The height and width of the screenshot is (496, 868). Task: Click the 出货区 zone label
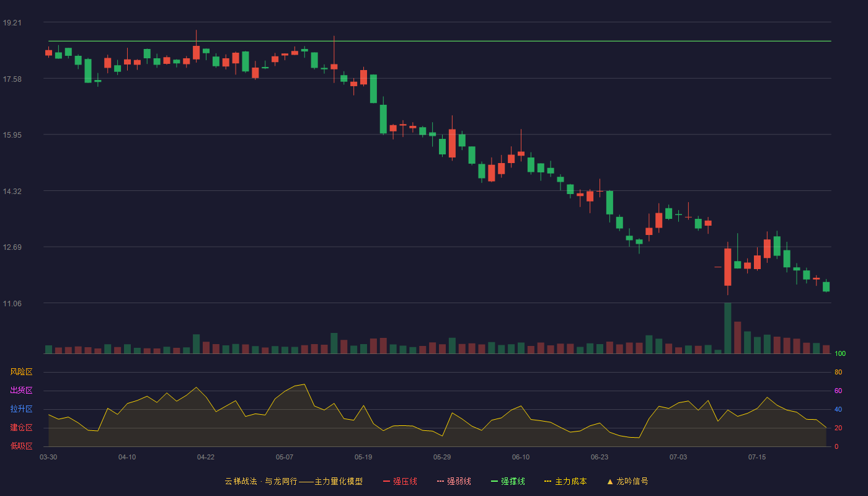[x=21, y=391]
